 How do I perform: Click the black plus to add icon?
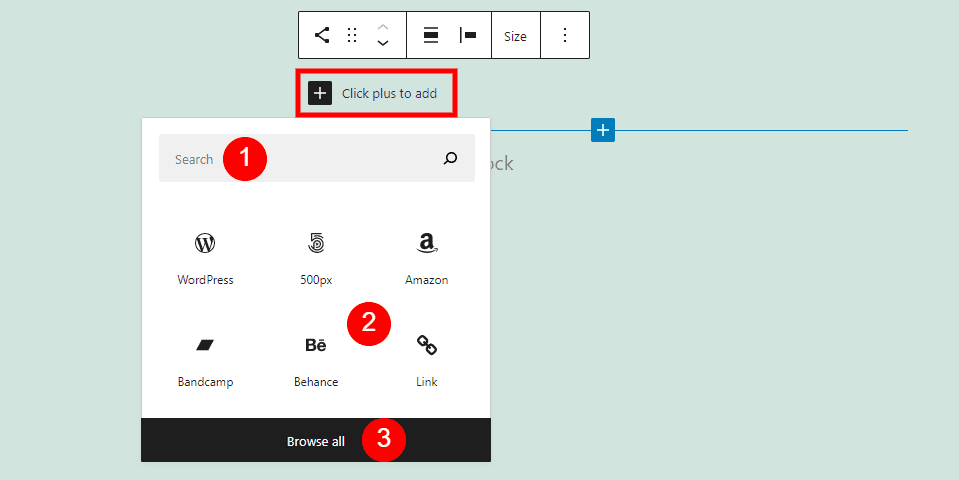(320, 93)
